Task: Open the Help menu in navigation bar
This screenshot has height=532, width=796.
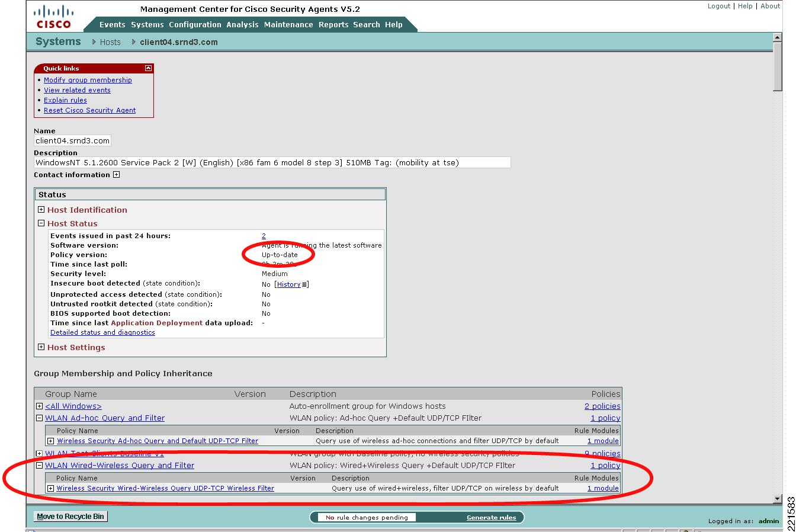Action: [x=394, y=25]
